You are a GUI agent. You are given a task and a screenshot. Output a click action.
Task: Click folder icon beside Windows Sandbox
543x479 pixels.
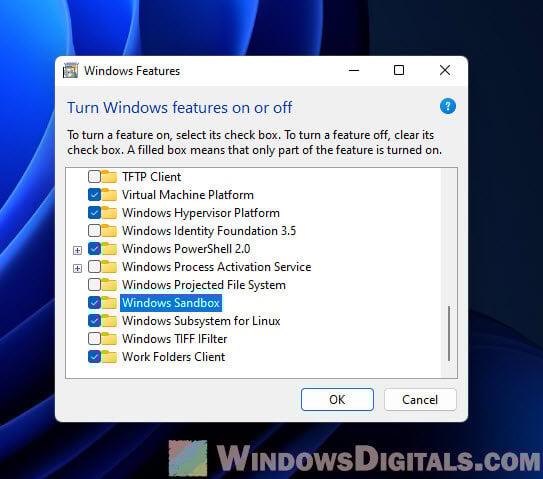tap(109, 303)
